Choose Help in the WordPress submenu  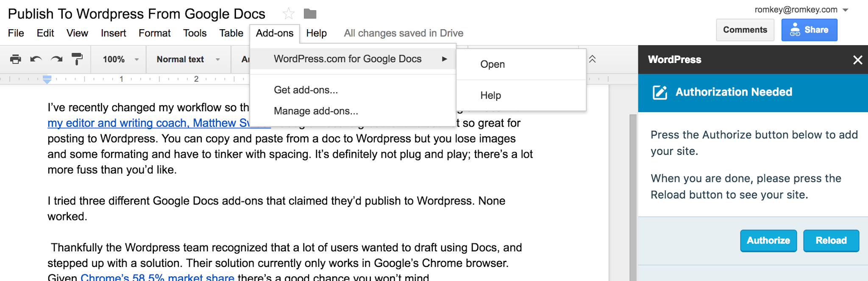[521, 96]
